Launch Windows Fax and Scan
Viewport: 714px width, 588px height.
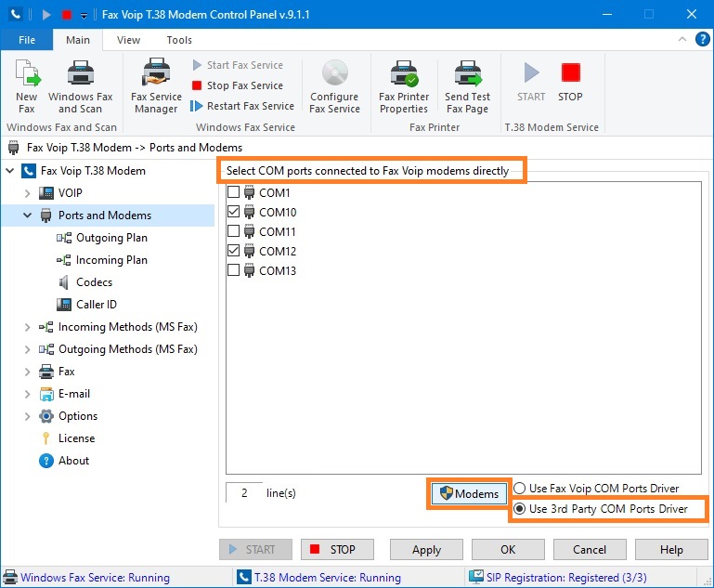pos(80,86)
